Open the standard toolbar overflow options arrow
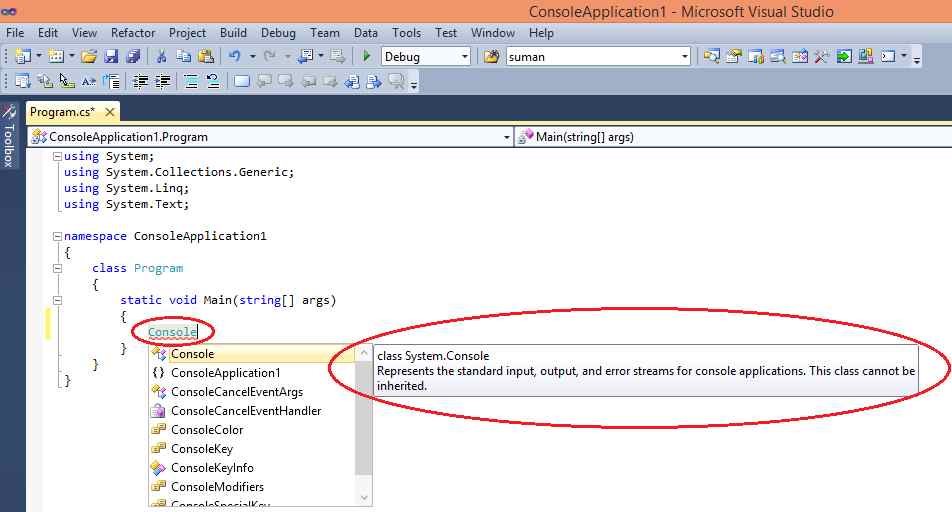The height and width of the screenshot is (512, 952). [x=917, y=58]
